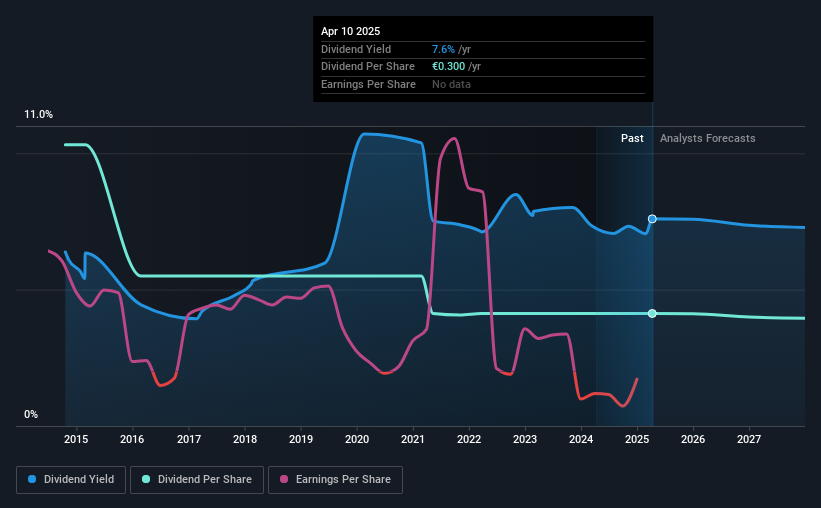
Task: Click the teal dividend per share marker at Apr 2025
Action: pyautogui.click(x=652, y=314)
